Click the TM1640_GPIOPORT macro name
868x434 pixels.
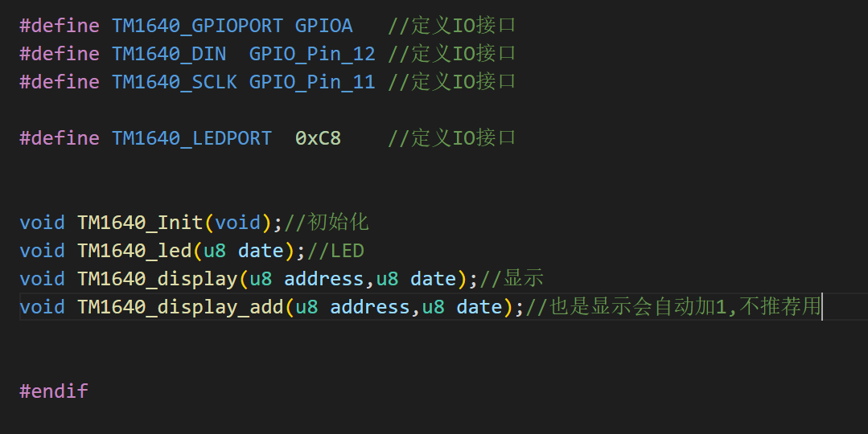tap(197, 26)
